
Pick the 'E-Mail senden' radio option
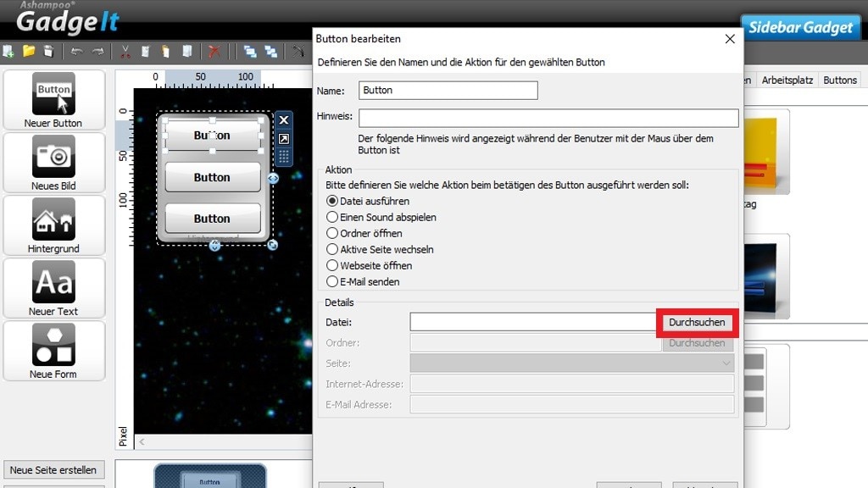(x=332, y=282)
